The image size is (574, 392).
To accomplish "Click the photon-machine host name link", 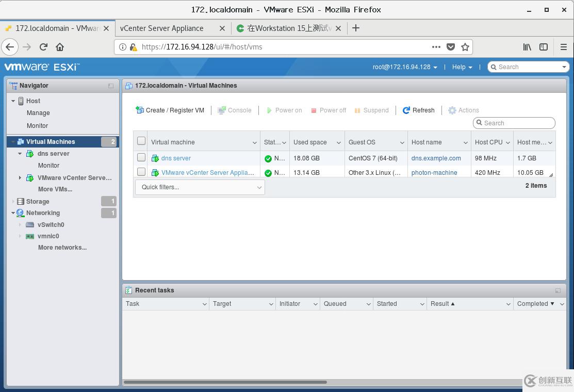I will click(434, 172).
